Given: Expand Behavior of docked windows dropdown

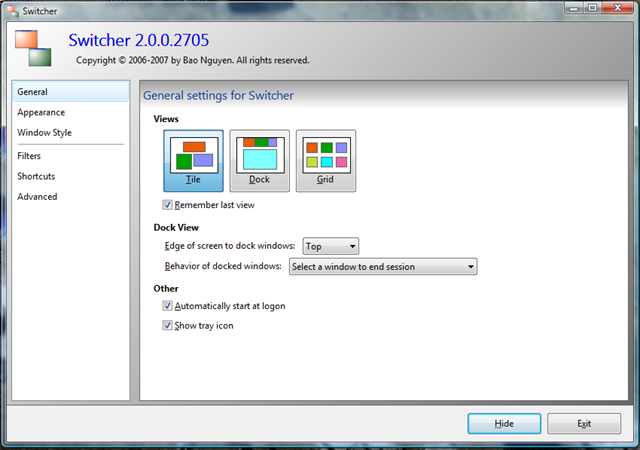Looking at the screenshot, I should [x=382, y=267].
